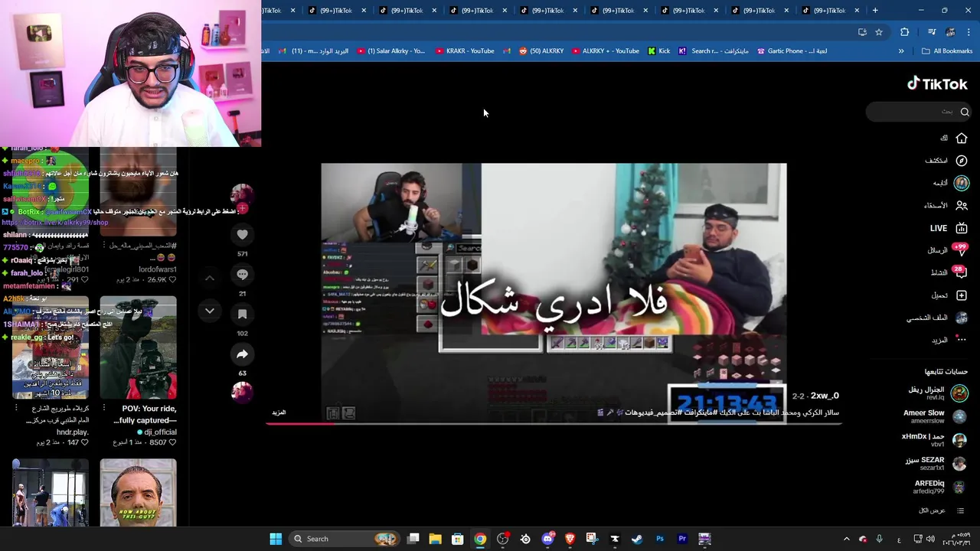
Task: Open the dji_official video thumbnail
Action: (138, 347)
